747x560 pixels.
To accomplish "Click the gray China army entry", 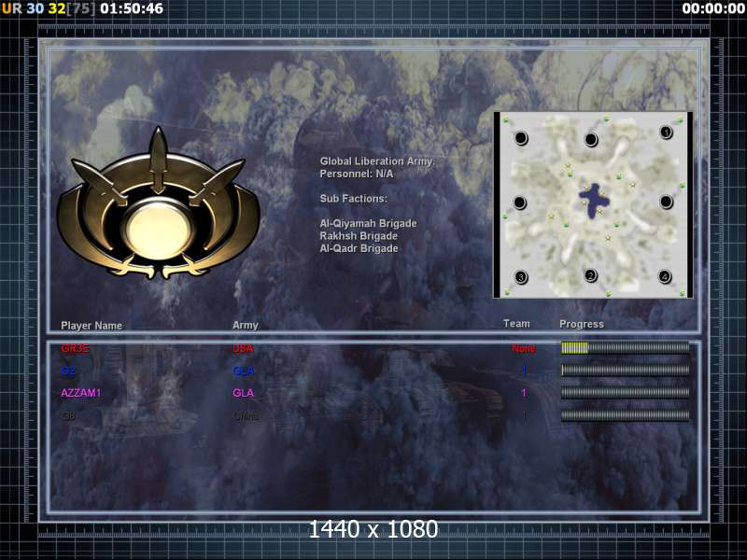I will (246, 415).
